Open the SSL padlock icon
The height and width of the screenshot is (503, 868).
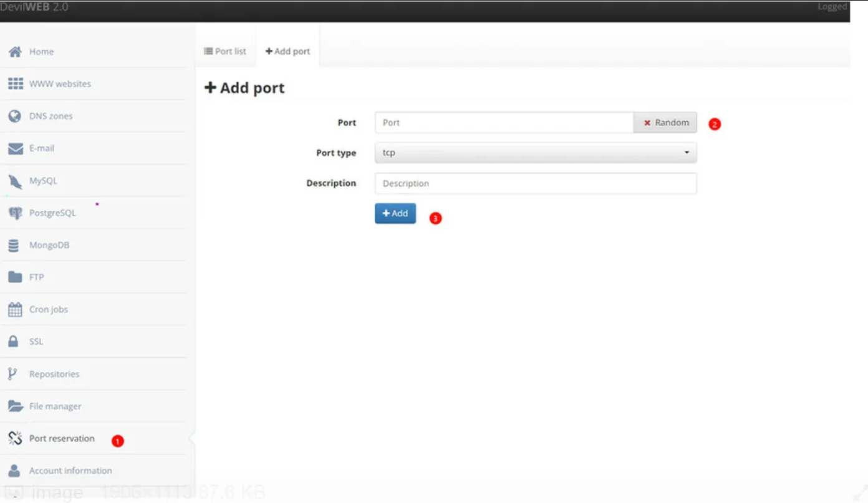[13, 342]
